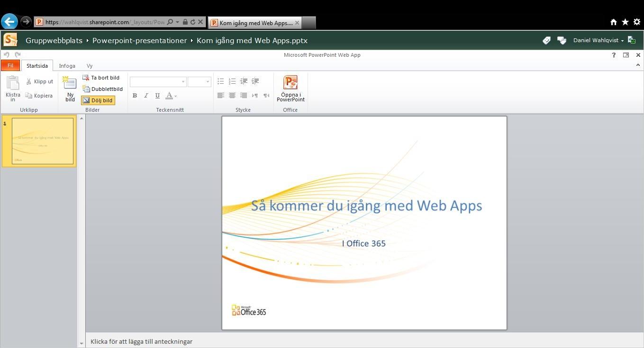Open presentation with Öppna i PowerPoint
This screenshot has height=348, width=644.
coord(290,89)
